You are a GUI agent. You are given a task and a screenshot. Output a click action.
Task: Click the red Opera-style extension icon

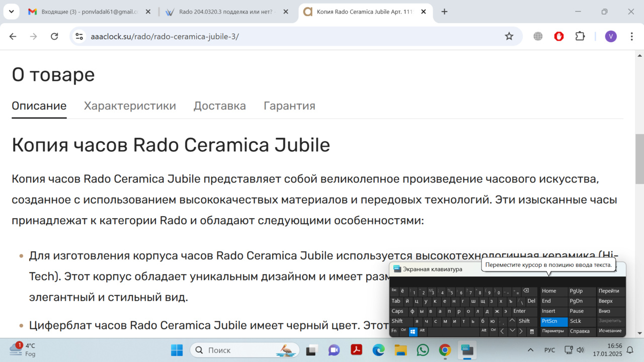(559, 36)
